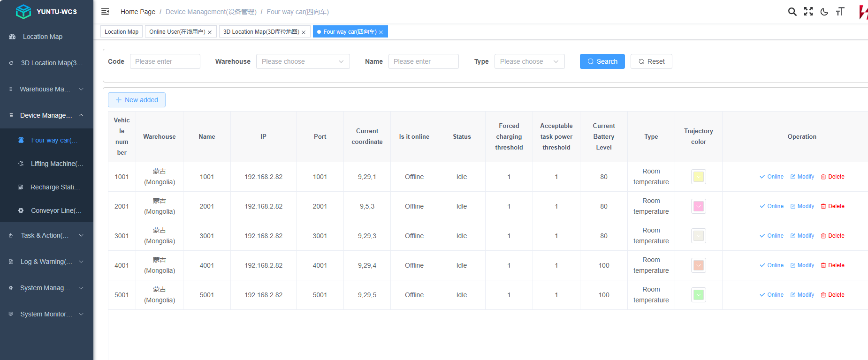868x360 pixels.
Task: Toggle full screen mode icon
Action: pyautogui.click(x=808, y=12)
